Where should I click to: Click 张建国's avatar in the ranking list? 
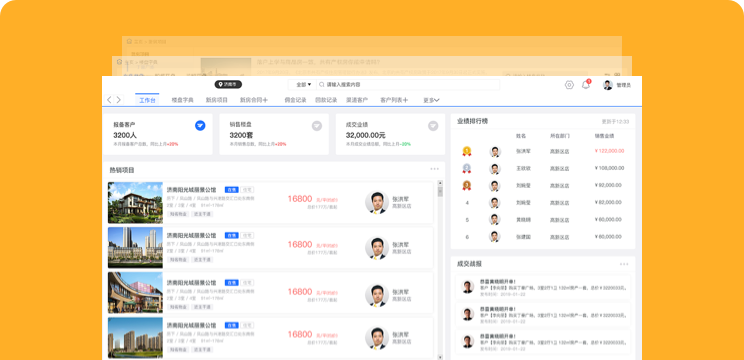(495, 237)
